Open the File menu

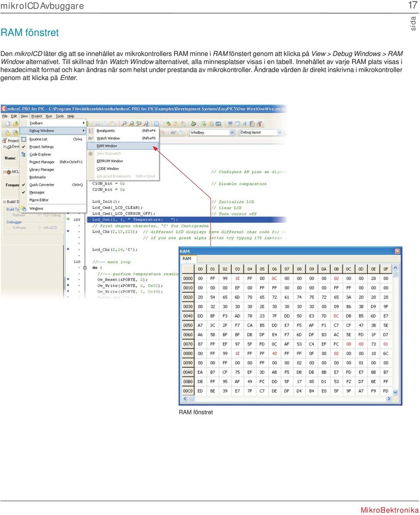point(4,116)
